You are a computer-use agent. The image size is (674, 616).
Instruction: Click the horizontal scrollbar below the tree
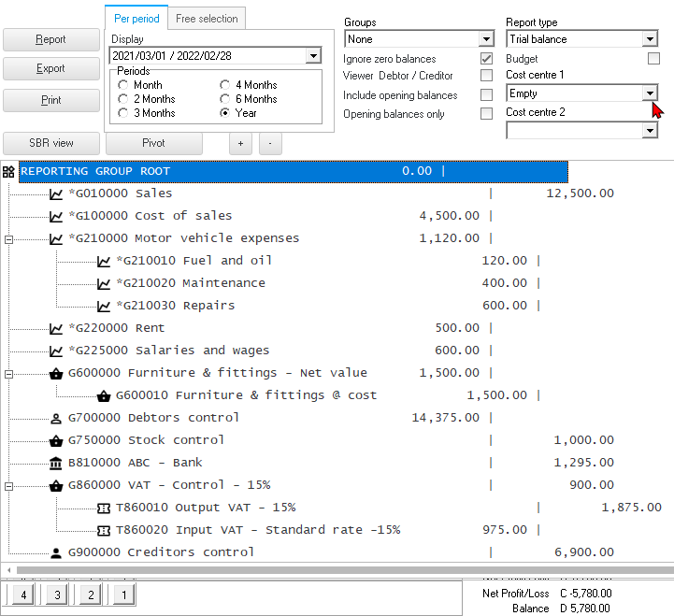coord(337,569)
